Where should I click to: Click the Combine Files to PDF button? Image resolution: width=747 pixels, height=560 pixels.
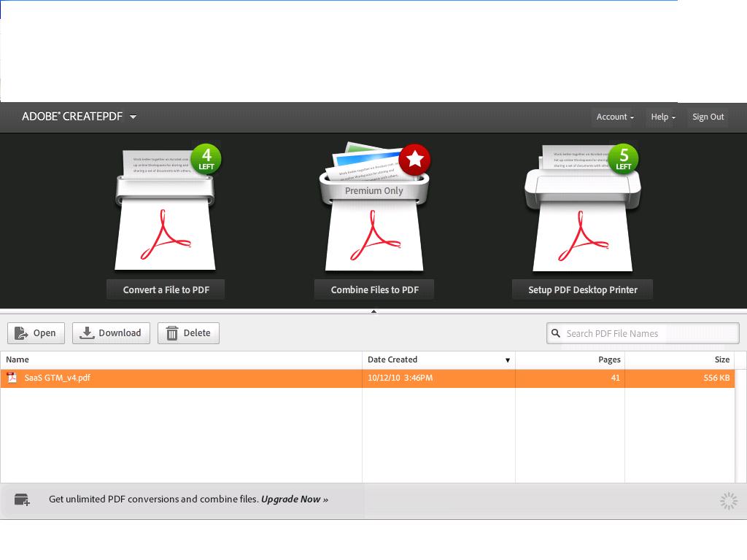(374, 289)
